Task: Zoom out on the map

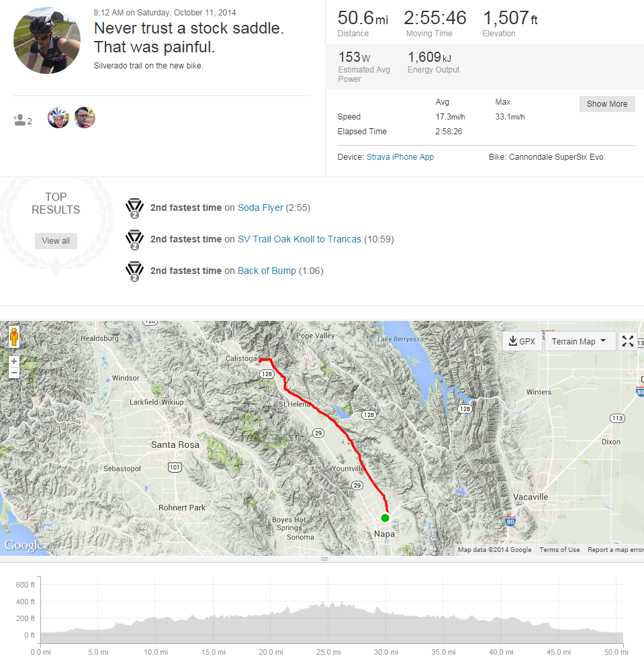Action: click(15, 372)
